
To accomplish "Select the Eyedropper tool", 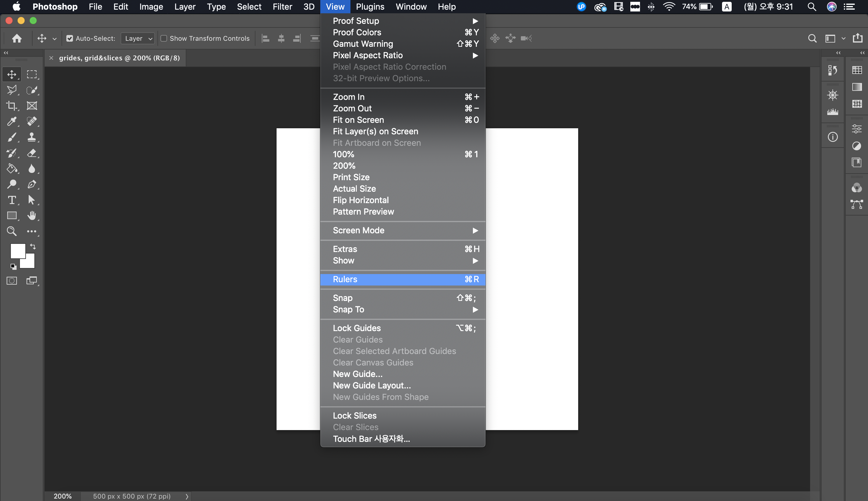I will pyautogui.click(x=12, y=121).
